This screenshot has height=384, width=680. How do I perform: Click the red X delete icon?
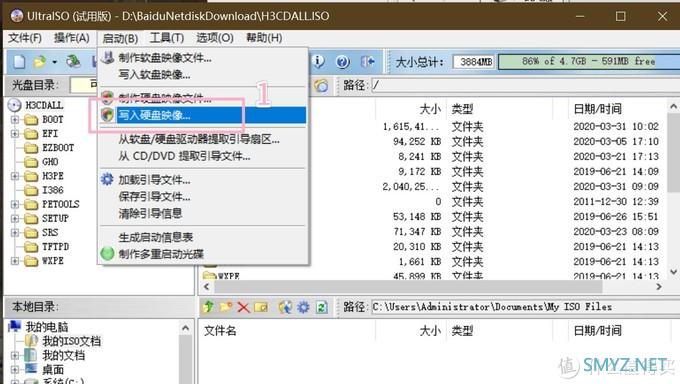243,307
